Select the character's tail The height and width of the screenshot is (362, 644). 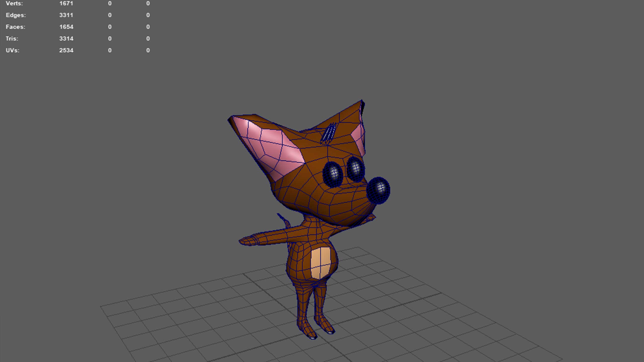(285, 221)
